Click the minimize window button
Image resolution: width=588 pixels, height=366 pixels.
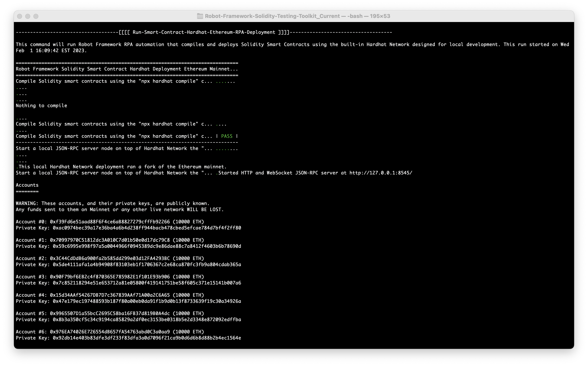(x=28, y=16)
